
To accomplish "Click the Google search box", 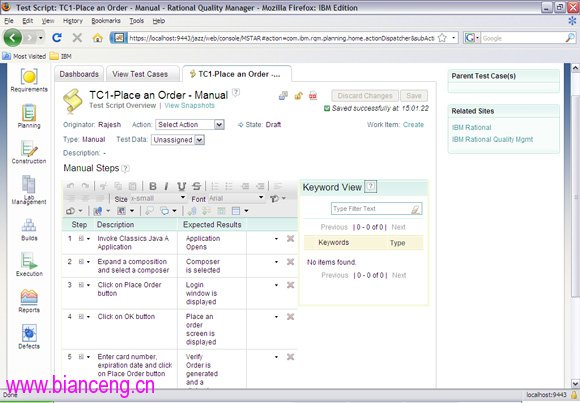I will point(523,38).
